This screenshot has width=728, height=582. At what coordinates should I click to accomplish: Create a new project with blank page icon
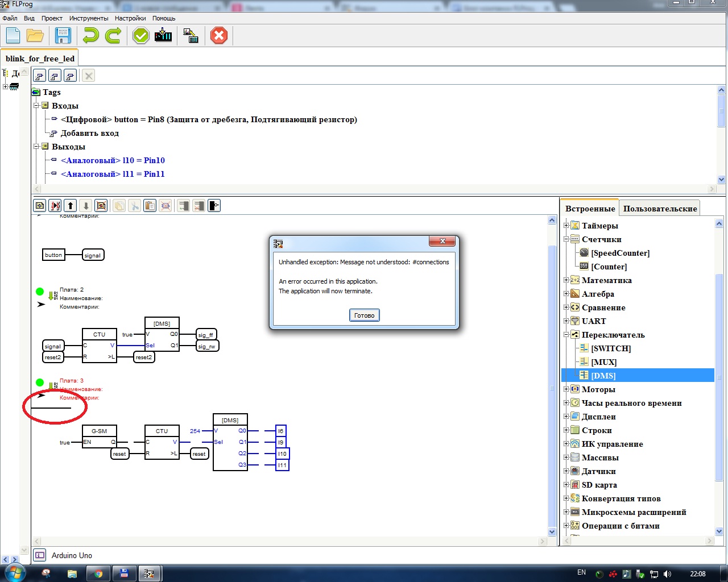point(13,36)
